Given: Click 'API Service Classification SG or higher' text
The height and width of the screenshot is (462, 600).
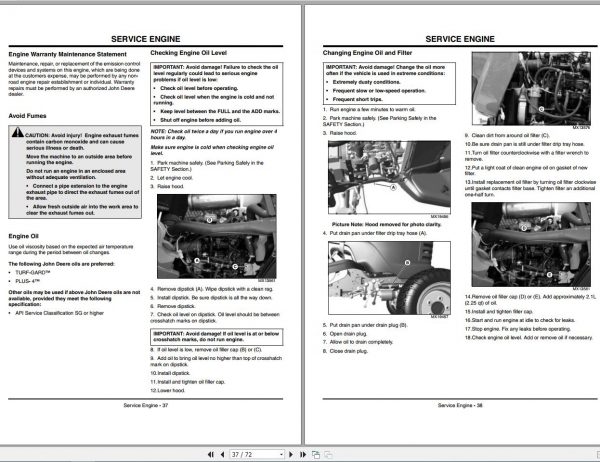Looking at the screenshot, I should click(x=59, y=313).
